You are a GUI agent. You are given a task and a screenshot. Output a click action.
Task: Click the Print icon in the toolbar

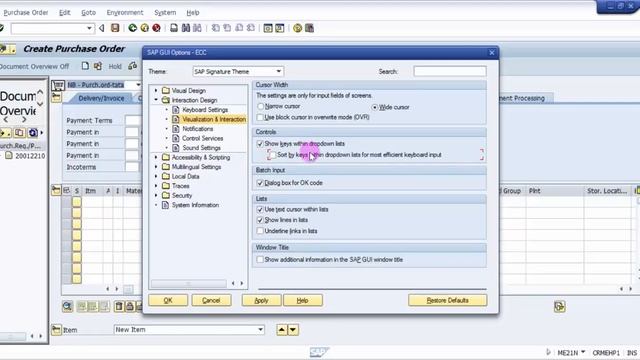(174, 28)
